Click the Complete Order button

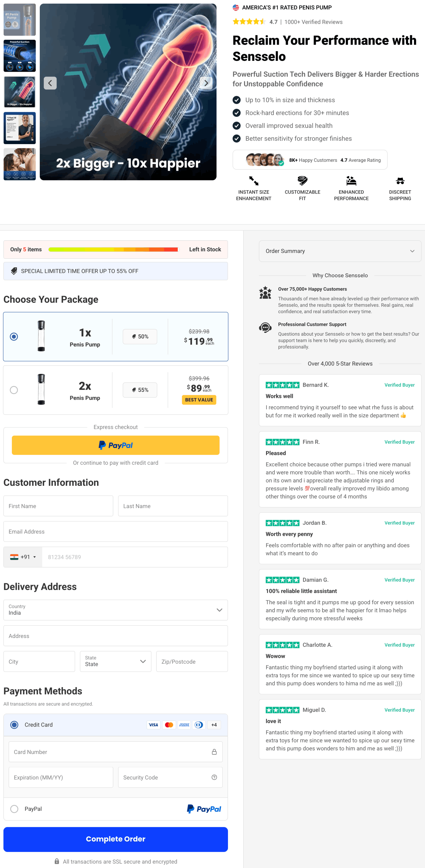tap(116, 839)
